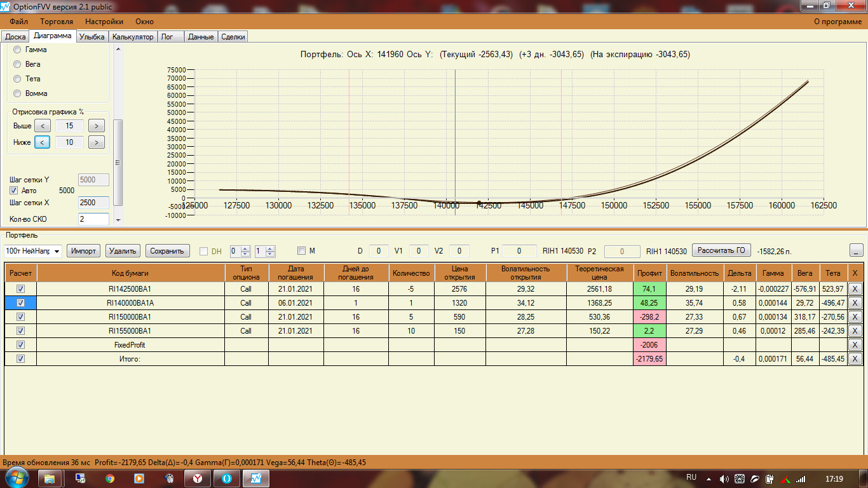The height and width of the screenshot is (488, 868).
Task: Click the Chrome icon in taskbar
Action: 110,478
